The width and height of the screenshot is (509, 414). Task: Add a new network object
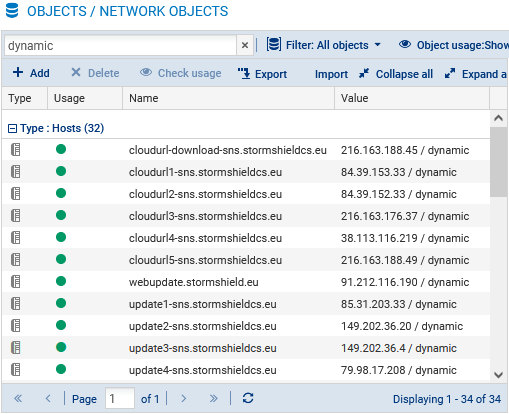click(31, 73)
